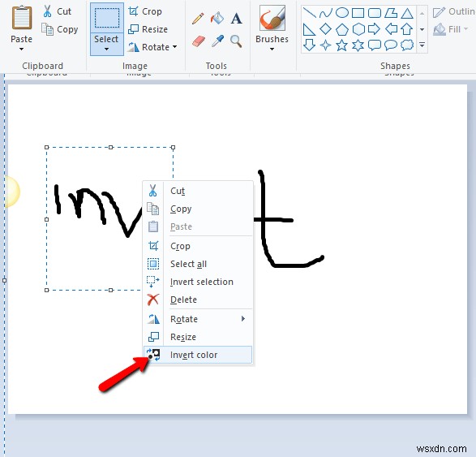Screen dimensions: 476x457
Task: Click bottom-left selection resize handle
Action: click(46, 290)
